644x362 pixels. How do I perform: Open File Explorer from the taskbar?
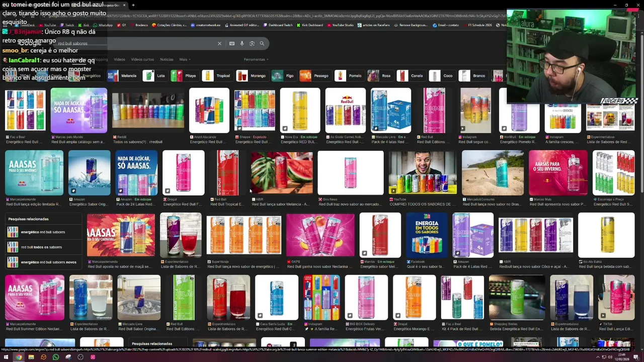click(31, 357)
